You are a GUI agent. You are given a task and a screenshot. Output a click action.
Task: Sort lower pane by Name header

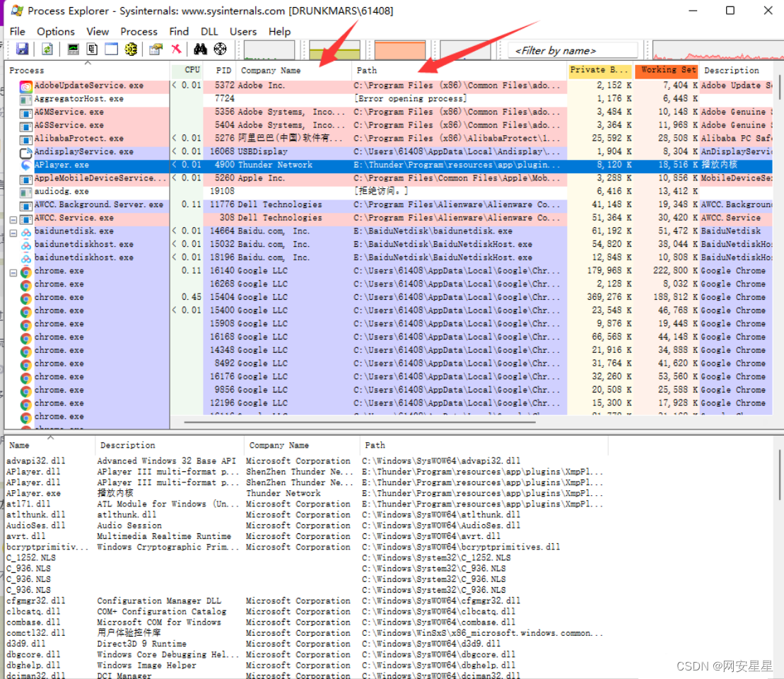coord(50,446)
